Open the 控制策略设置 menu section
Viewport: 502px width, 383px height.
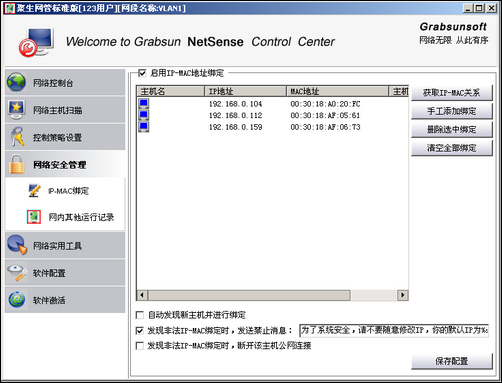65,137
